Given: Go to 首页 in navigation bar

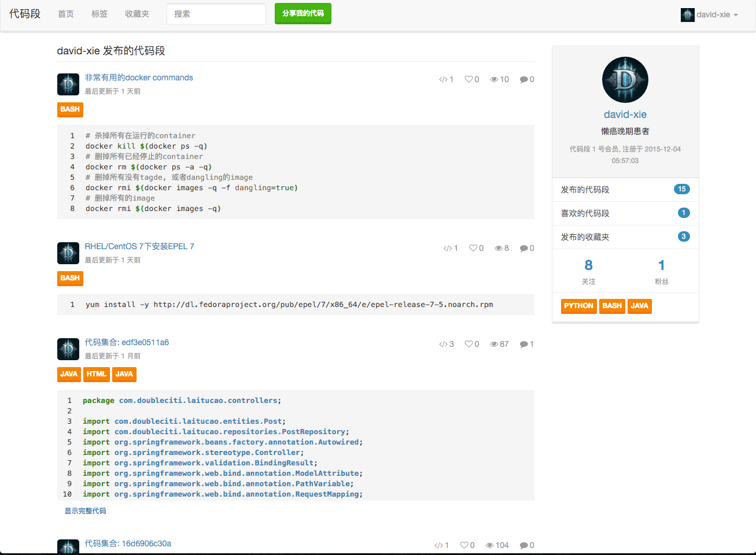Looking at the screenshot, I should coord(66,14).
